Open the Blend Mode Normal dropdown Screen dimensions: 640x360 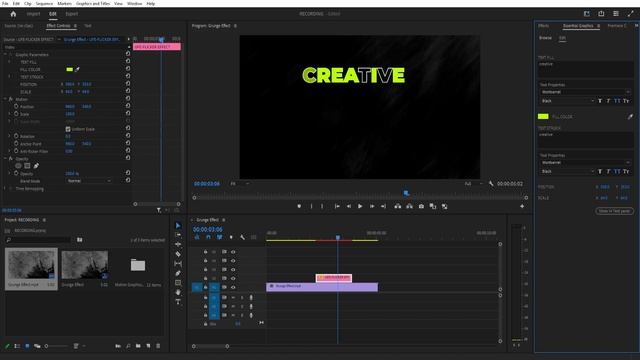[x=89, y=181]
